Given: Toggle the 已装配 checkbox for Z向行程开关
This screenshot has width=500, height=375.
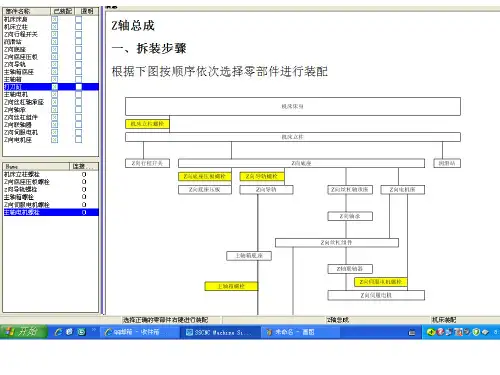Looking at the screenshot, I should [54, 34].
